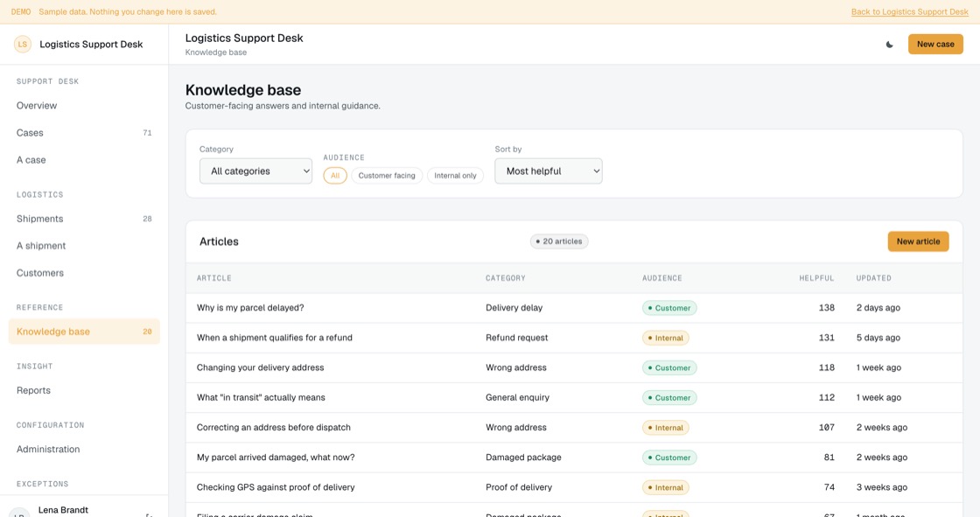Open Administration under Configuration

pyautogui.click(x=84, y=450)
